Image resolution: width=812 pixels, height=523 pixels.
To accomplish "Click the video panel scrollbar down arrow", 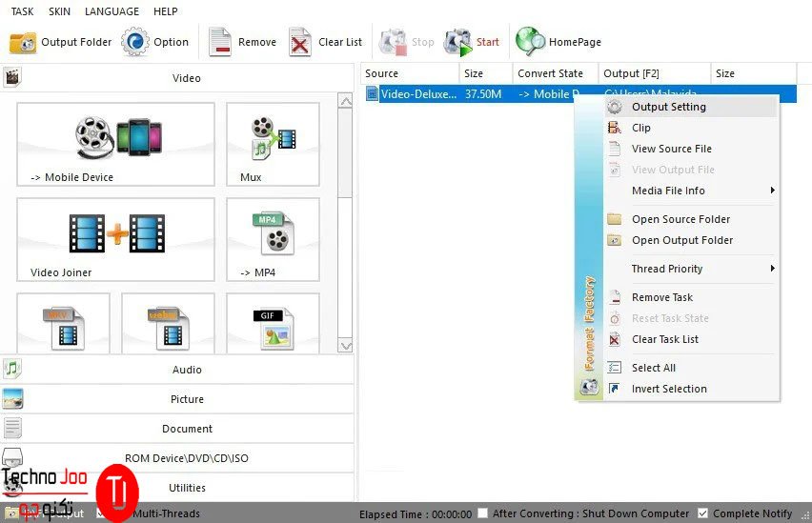I will pos(345,347).
